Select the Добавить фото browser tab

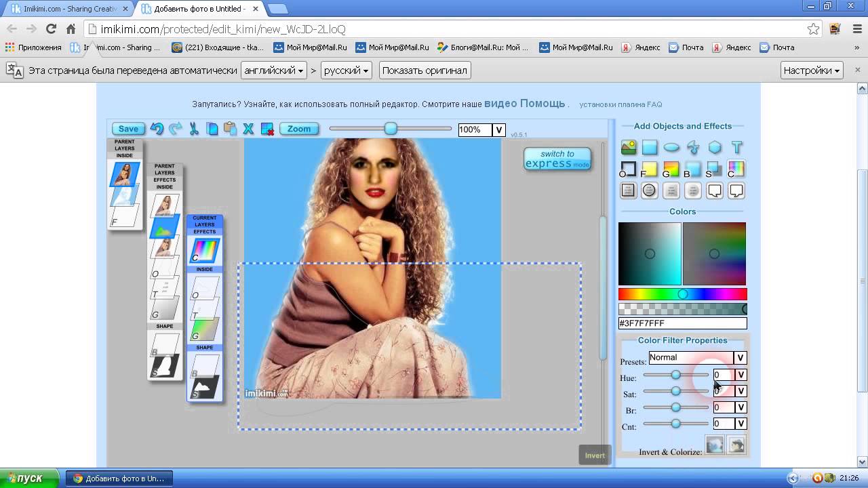tap(197, 9)
